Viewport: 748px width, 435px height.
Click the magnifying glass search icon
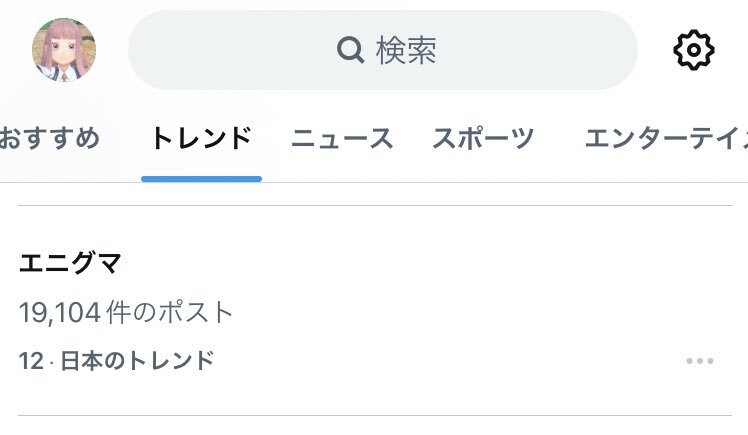(x=350, y=49)
